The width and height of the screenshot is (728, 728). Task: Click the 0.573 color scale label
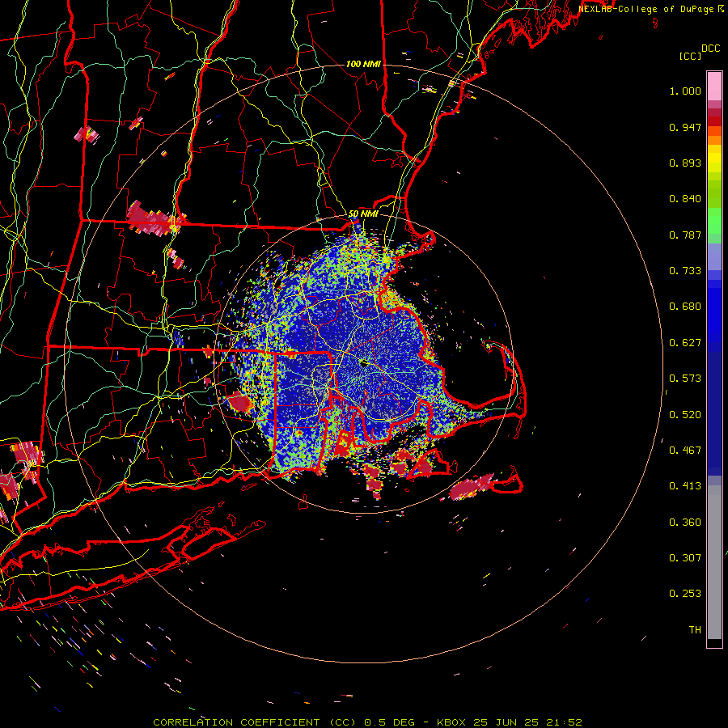click(685, 379)
